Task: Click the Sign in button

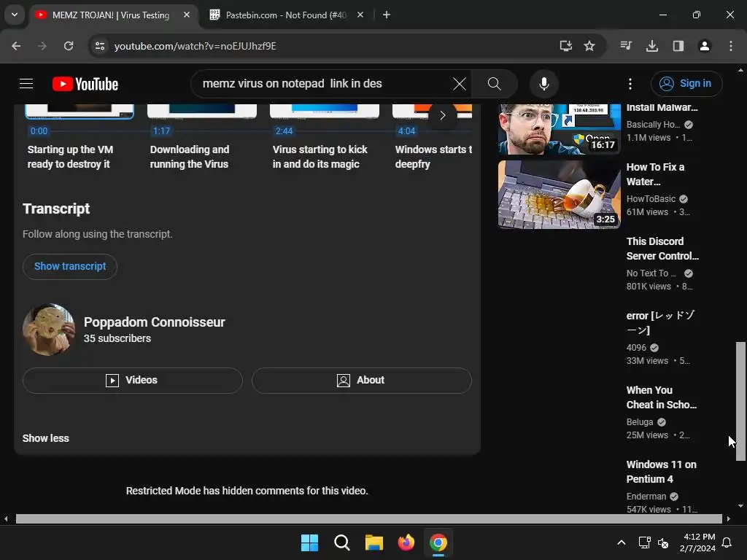Action: (x=686, y=84)
